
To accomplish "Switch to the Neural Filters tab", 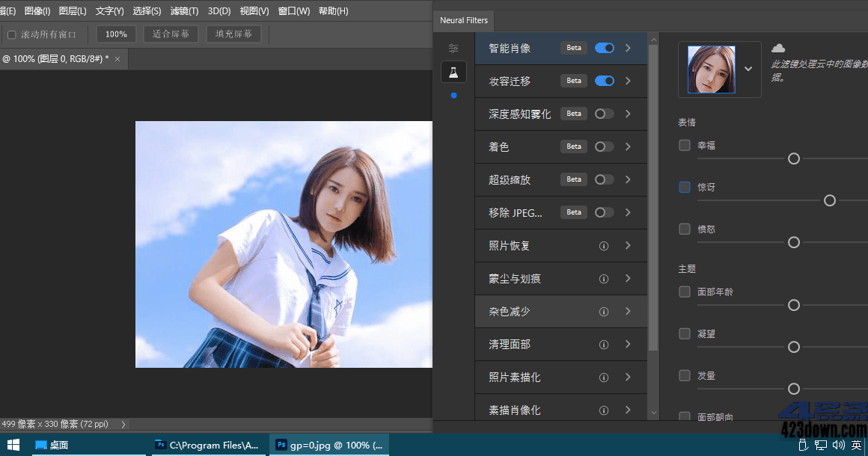I will [463, 20].
